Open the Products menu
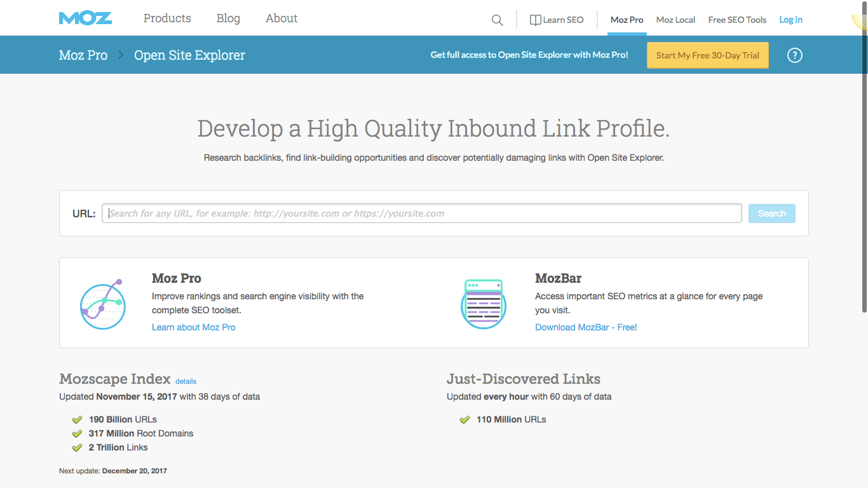The height and width of the screenshot is (488, 868). coord(167,18)
